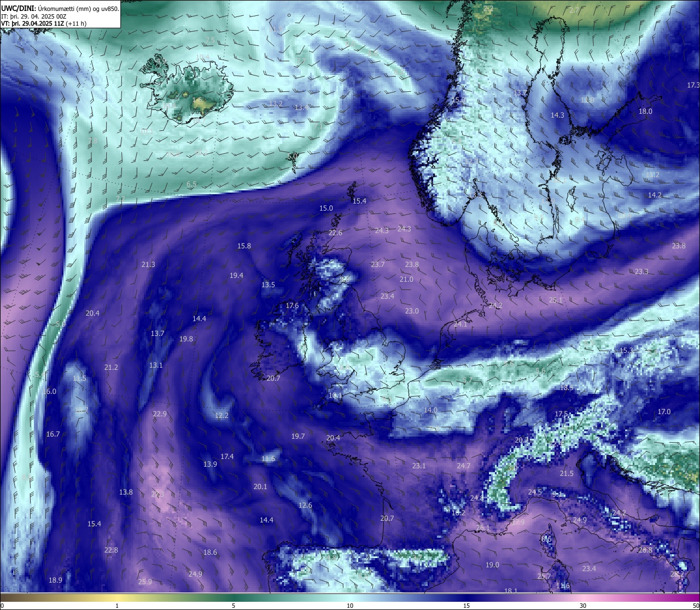Click the 25.7 value label
700x610 pixels.
[544, 576]
